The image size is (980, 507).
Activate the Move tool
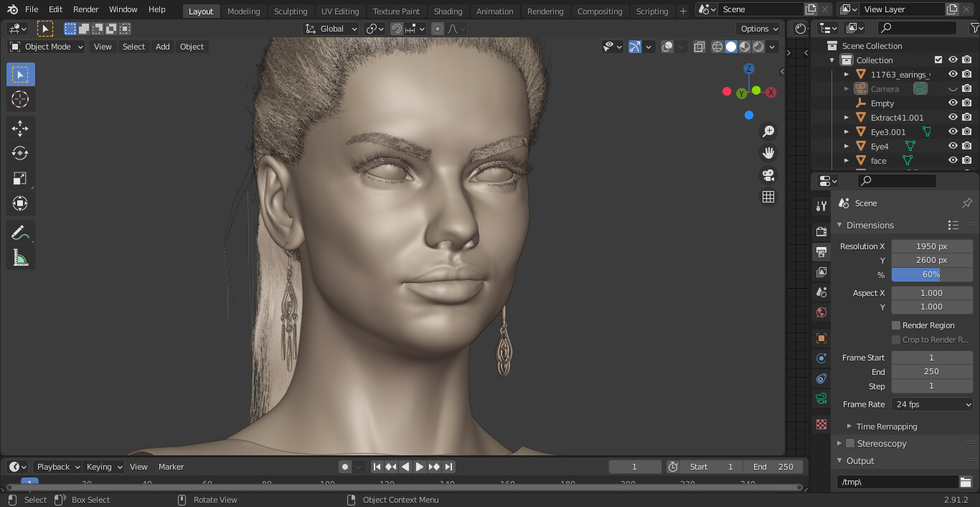click(20, 129)
